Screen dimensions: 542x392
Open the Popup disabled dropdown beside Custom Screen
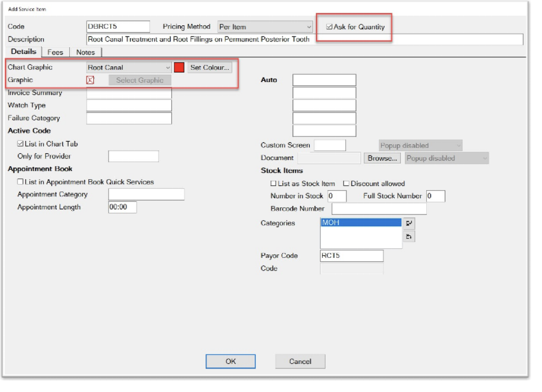[458, 145]
